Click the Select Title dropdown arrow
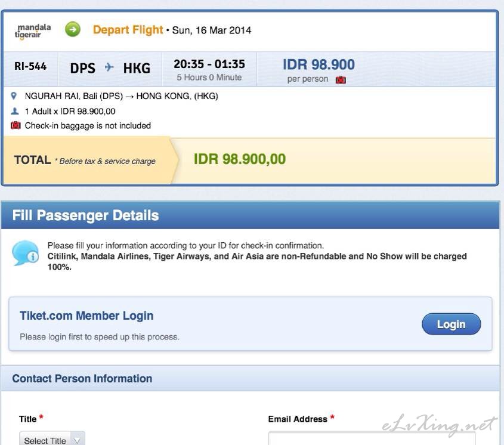This screenshot has height=445, width=504. [x=77, y=440]
